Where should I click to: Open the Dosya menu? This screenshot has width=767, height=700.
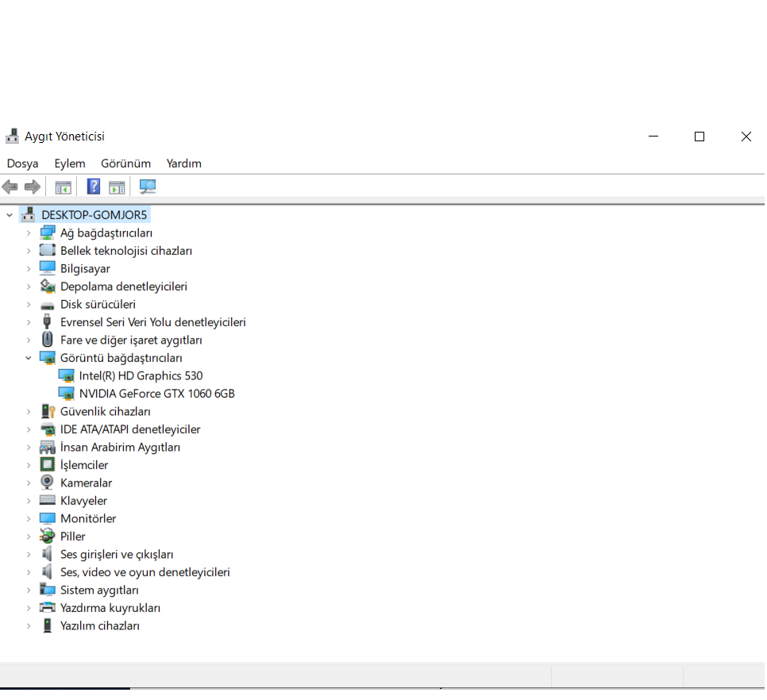click(22, 163)
